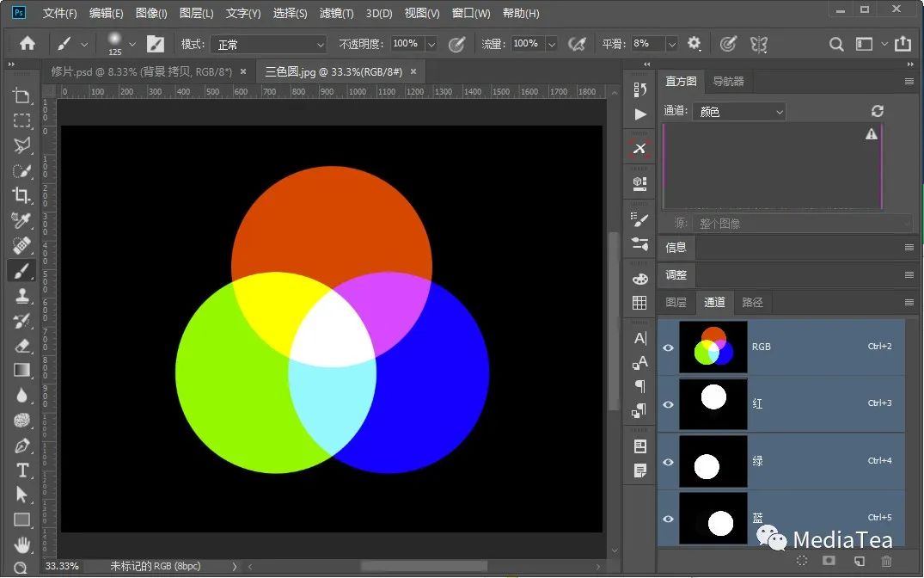Viewport: 924px width, 578px height.
Task: Switch to the 修片.psd document tab
Action: [x=142, y=72]
